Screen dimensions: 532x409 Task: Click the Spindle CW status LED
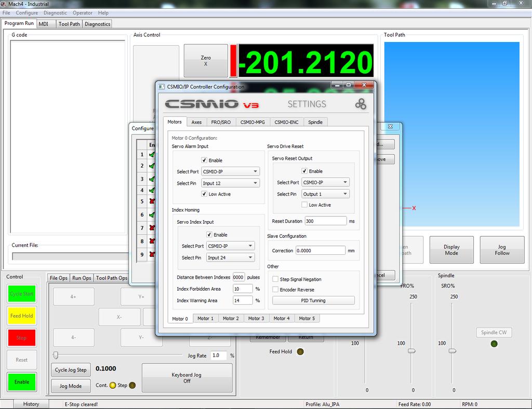(494, 344)
